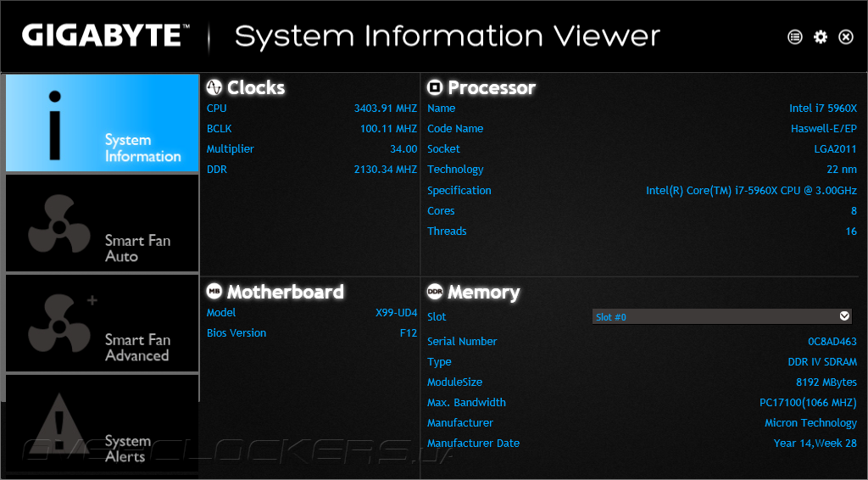Image resolution: width=868 pixels, height=480 pixels.
Task: Click manufacture date Year 14,Week 28
Action: [x=815, y=444]
